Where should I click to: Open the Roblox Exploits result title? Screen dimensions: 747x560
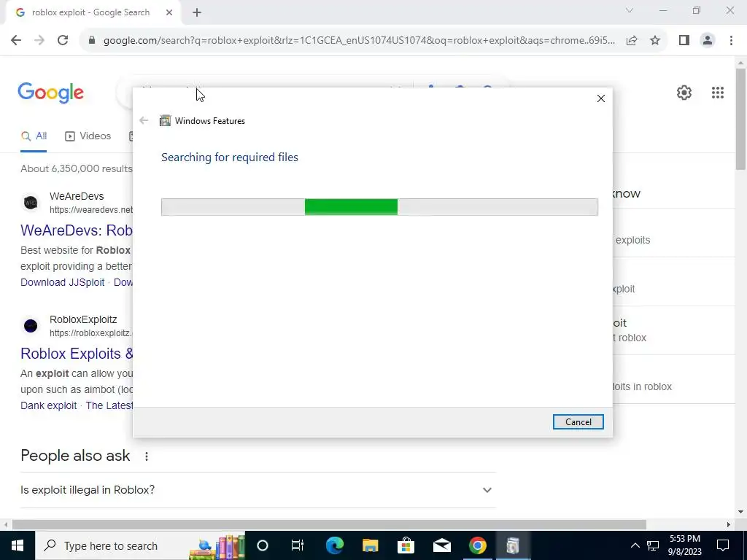pyautogui.click(x=77, y=354)
